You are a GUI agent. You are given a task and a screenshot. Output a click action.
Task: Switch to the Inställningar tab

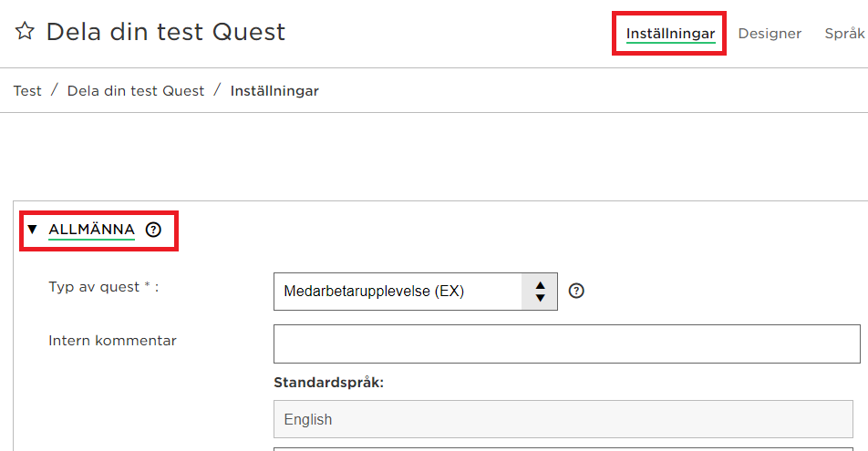pos(670,34)
